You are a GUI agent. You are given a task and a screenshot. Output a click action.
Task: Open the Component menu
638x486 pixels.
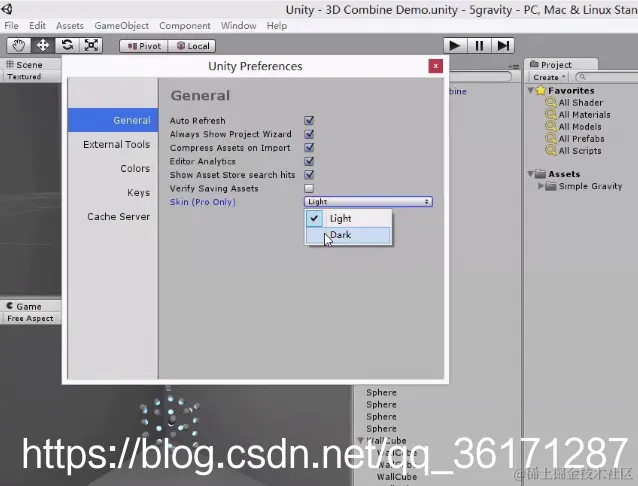(185, 26)
